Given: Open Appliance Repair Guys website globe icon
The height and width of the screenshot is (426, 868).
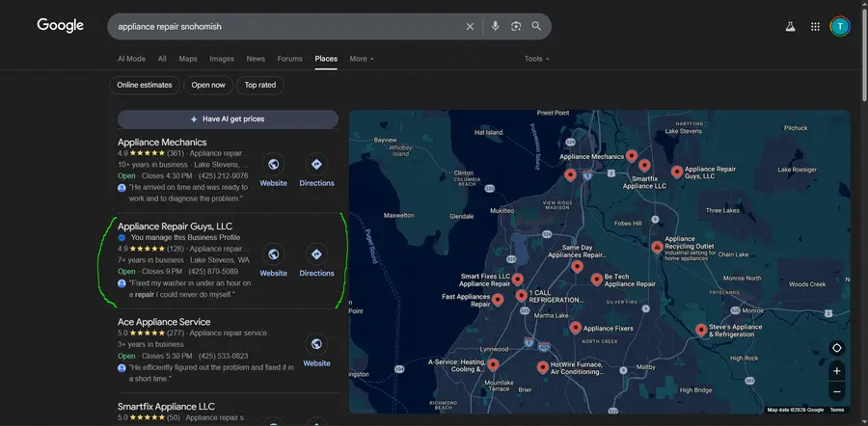Looking at the screenshot, I should point(273,254).
